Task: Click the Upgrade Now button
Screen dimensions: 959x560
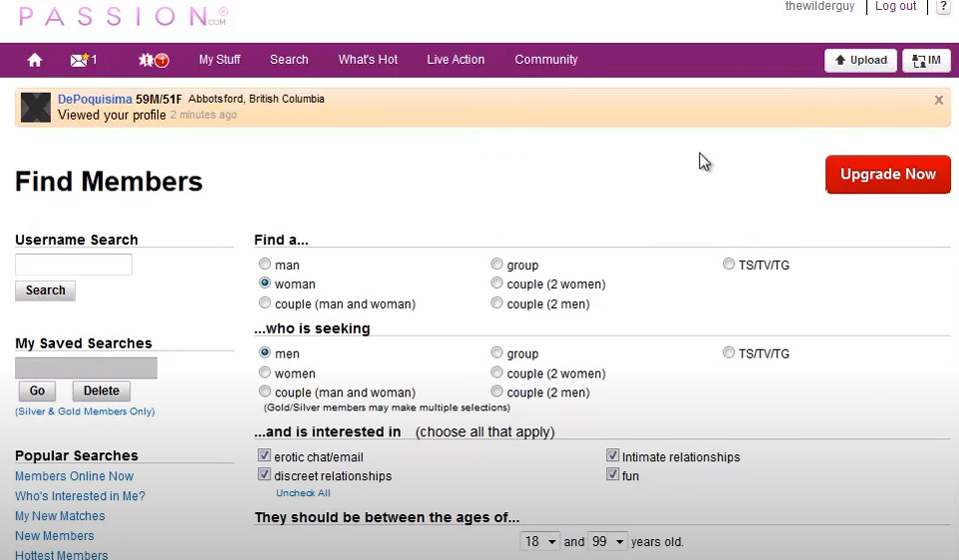Action: tap(887, 174)
